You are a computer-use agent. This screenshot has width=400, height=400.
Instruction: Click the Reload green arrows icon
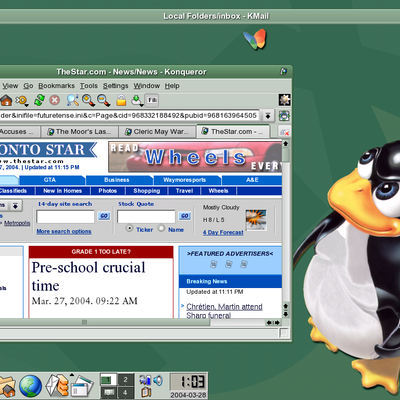[x=39, y=100]
